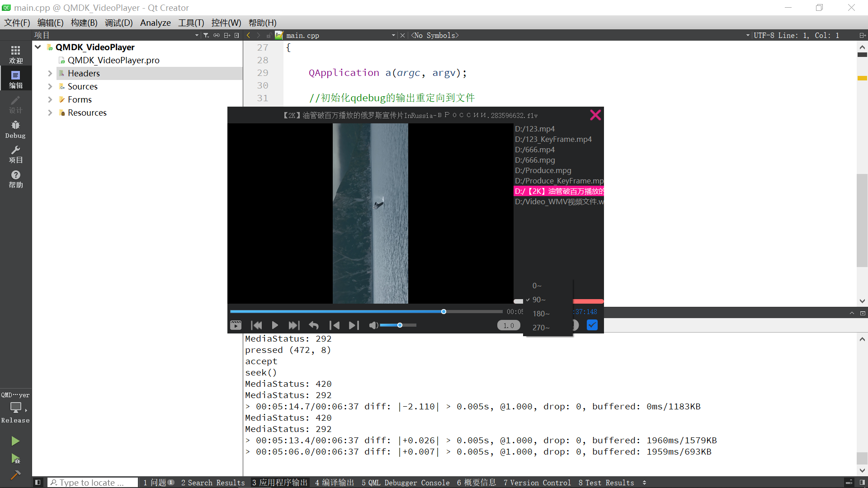
Task: Click the skip backward double-arrow icon
Action: click(256, 325)
